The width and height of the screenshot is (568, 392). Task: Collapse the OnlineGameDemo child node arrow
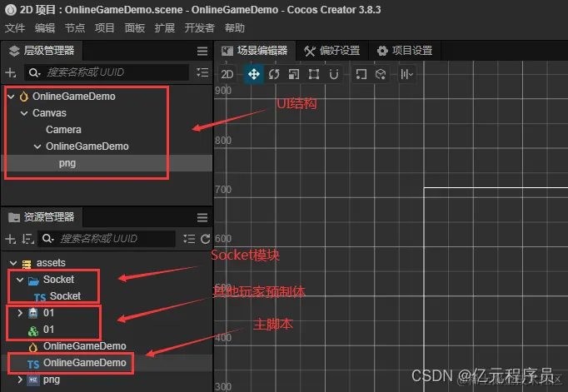[x=37, y=146]
